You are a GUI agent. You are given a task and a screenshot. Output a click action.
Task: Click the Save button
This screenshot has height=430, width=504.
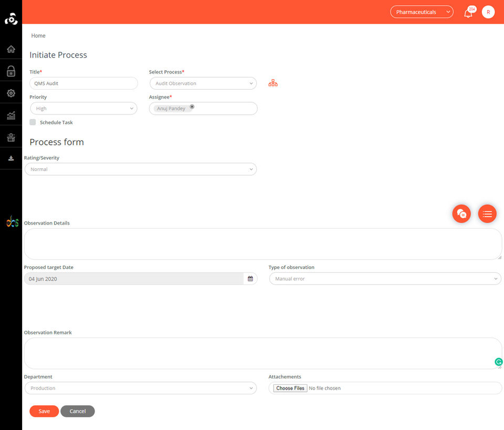click(44, 411)
